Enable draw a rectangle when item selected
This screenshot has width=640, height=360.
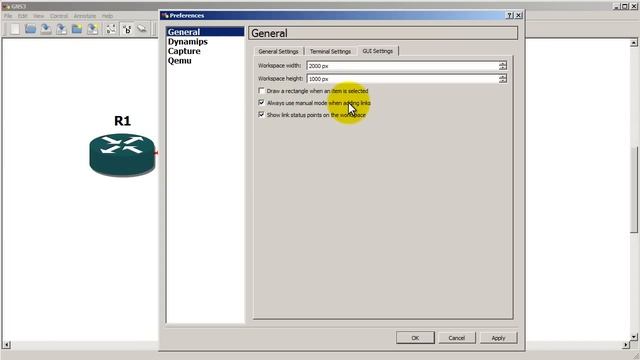pyautogui.click(x=262, y=91)
